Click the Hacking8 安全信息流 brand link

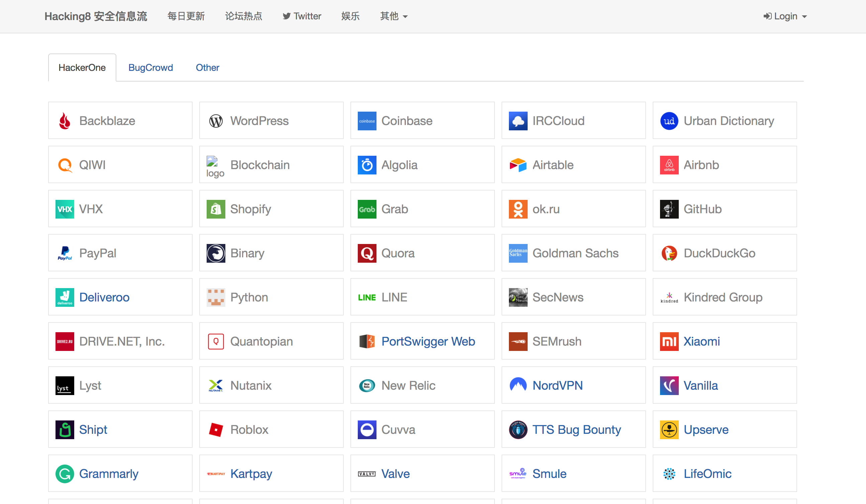(96, 16)
